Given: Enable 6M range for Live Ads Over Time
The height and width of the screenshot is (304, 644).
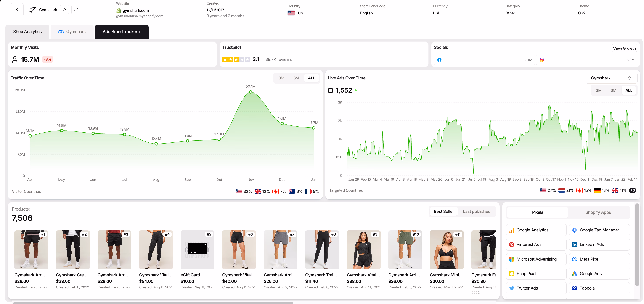Looking at the screenshot, I should tap(613, 90).
